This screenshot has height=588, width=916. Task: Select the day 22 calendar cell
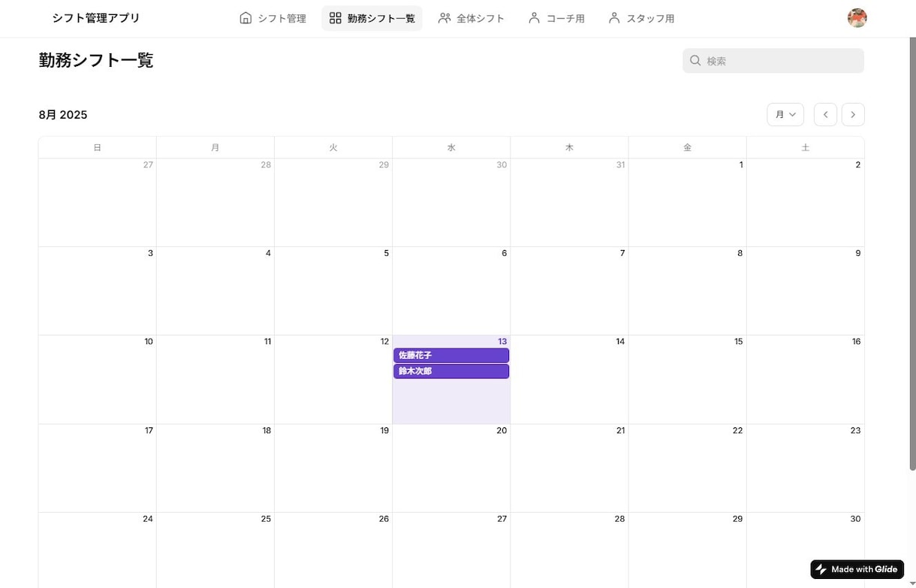687,468
